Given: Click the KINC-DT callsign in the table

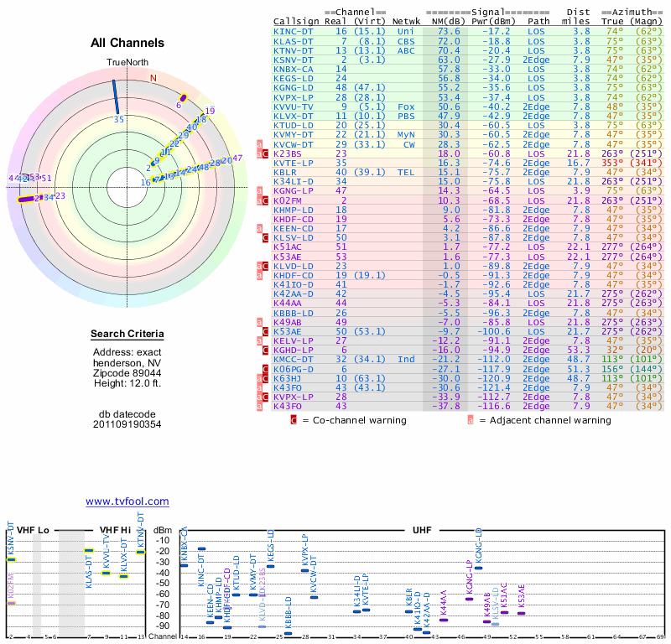Looking at the screenshot, I should (294, 31).
